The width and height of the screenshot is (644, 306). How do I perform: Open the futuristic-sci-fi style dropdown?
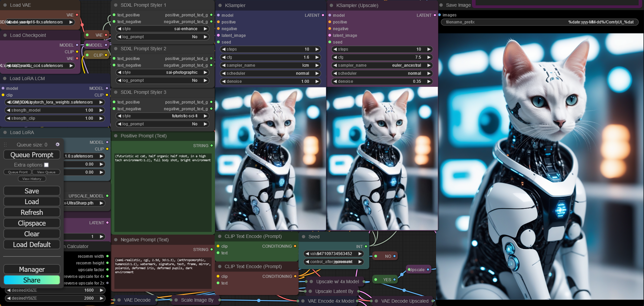163,116
